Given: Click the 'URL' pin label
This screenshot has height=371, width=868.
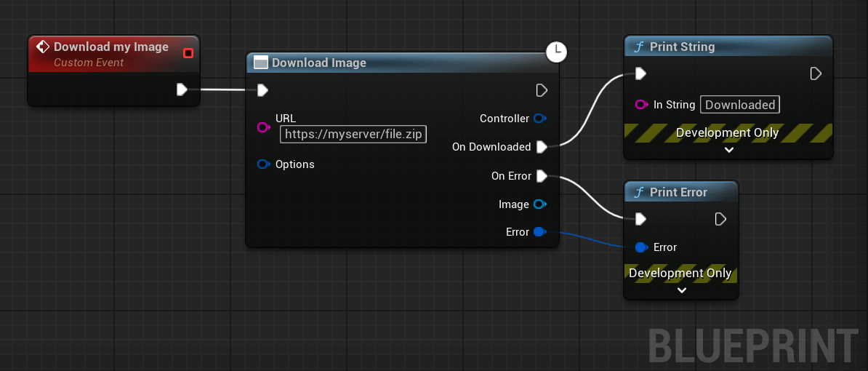Looking at the screenshot, I should click(x=286, y=118).
